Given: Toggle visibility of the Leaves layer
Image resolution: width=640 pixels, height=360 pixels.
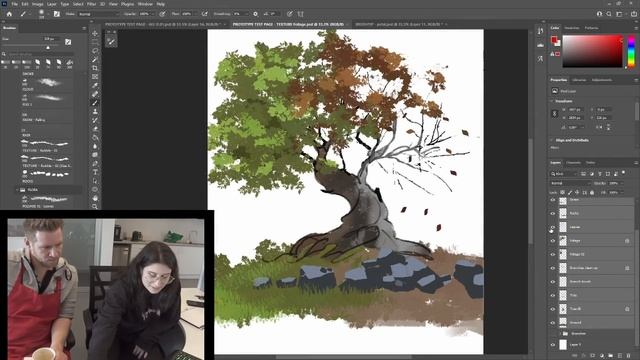Looking at the screenshot, I should point(553,227).
